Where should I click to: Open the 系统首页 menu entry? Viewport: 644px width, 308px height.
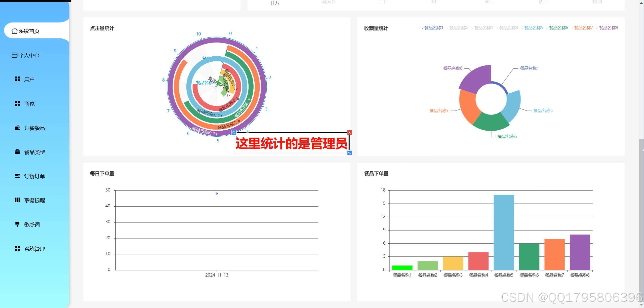click(29, 31)
